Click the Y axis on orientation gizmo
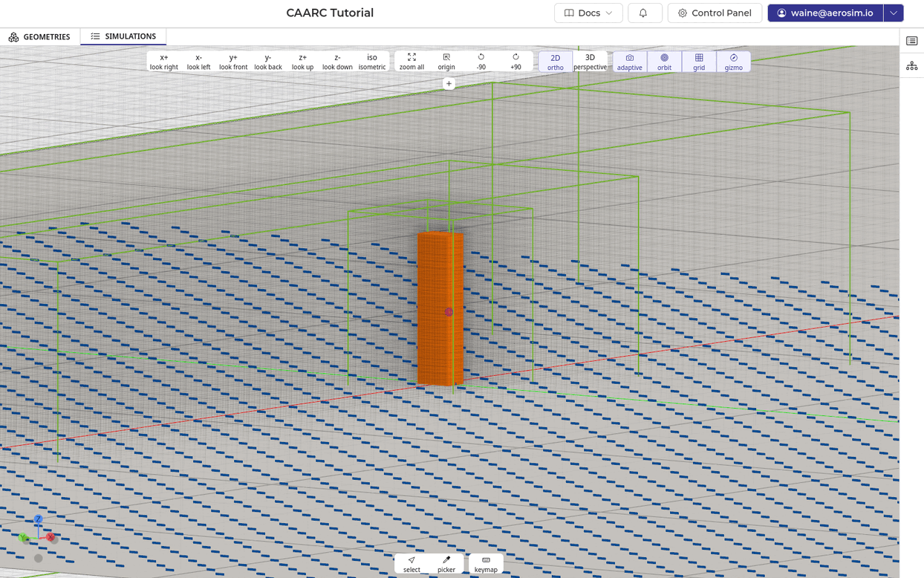Viewport: 924px width, 578px height. tap(25, 538)
